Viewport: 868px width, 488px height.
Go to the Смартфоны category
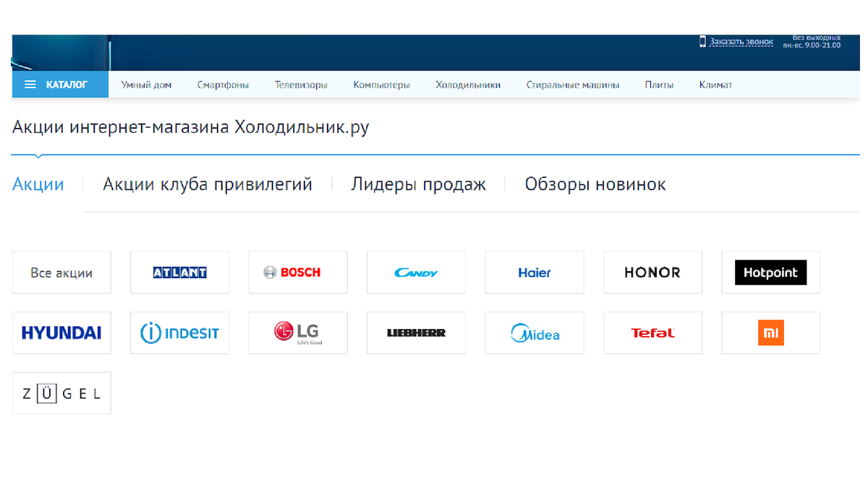pos(223,85)
